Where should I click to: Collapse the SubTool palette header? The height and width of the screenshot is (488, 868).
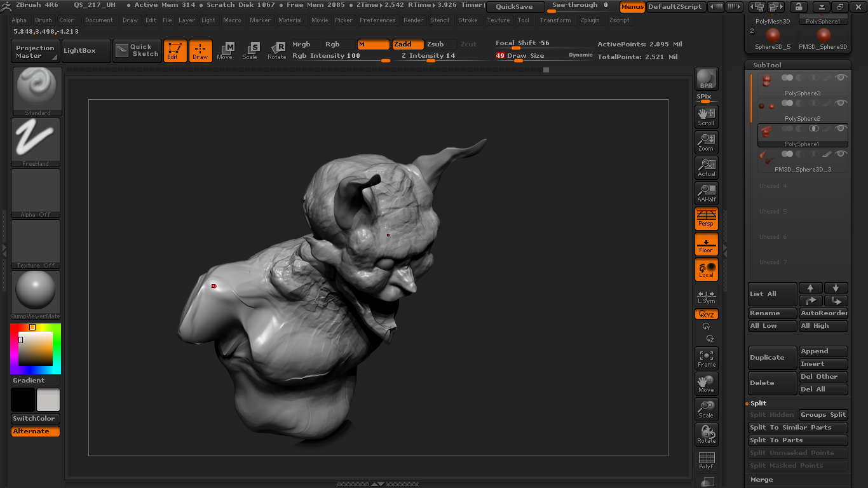tap(767, 65)
